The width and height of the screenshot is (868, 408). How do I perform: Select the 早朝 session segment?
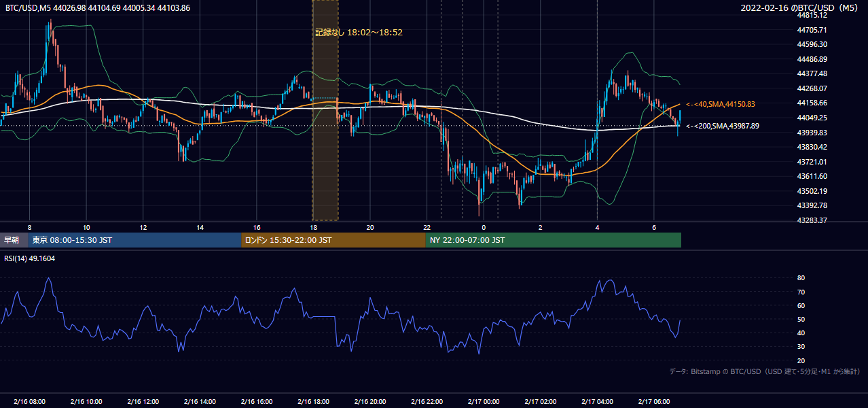[14, 240]
